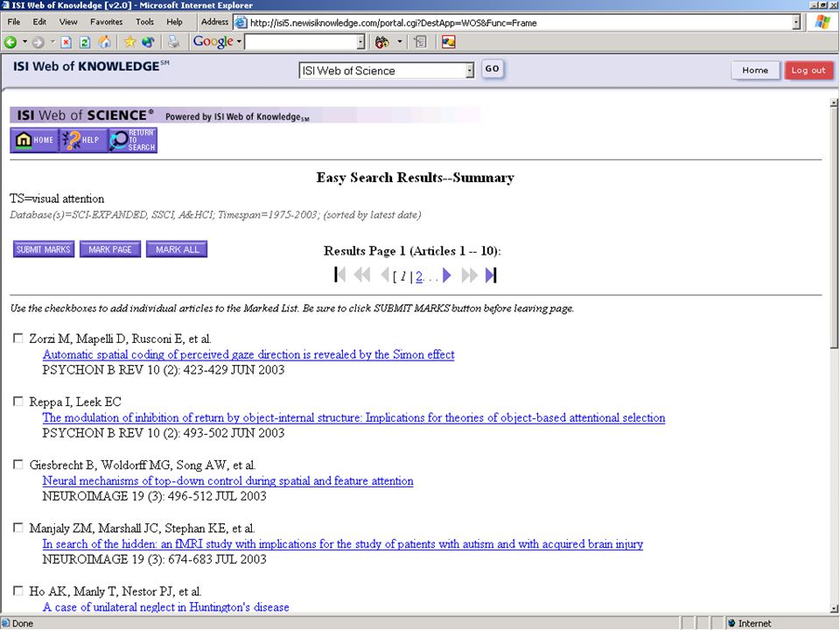This screenshot has height=630, width=840.
Task: Refresh the page with the green icon
Action: click(85, 42)
